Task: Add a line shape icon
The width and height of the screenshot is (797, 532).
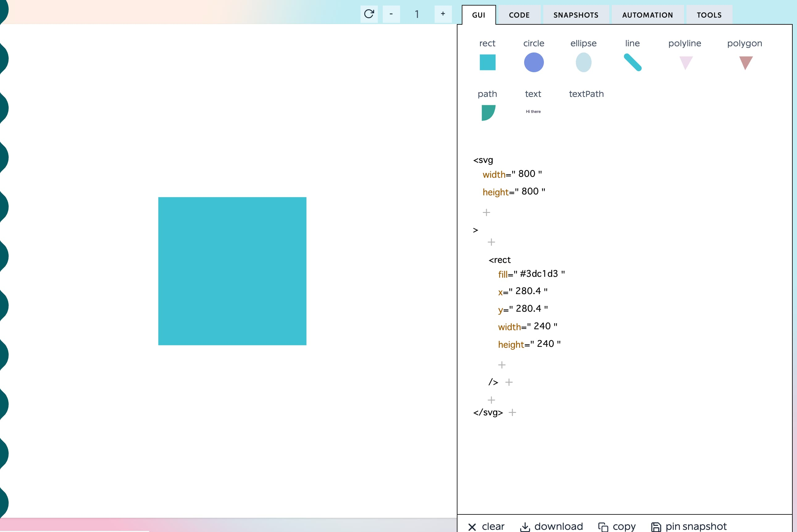Action: pyautogui.click(x=632, y=62)
